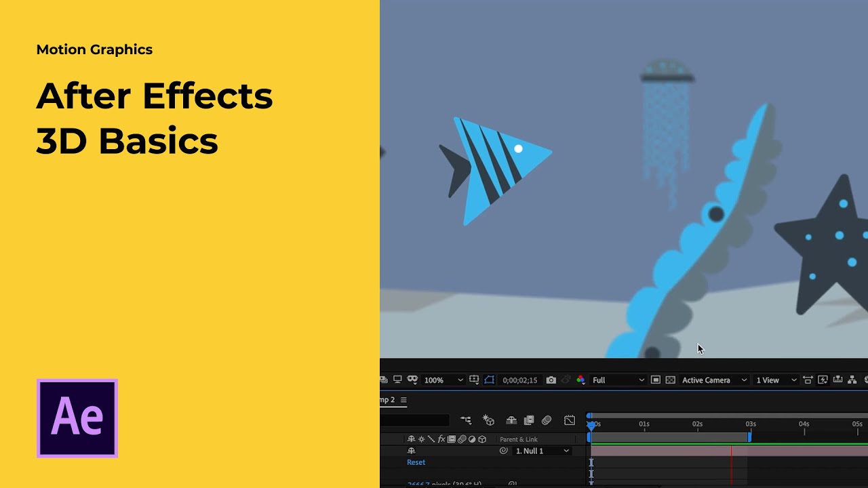Click the 05s mark on time ruler
This screenshot has height=488, width=868.
pyautogui.click(x=857, y=424)
